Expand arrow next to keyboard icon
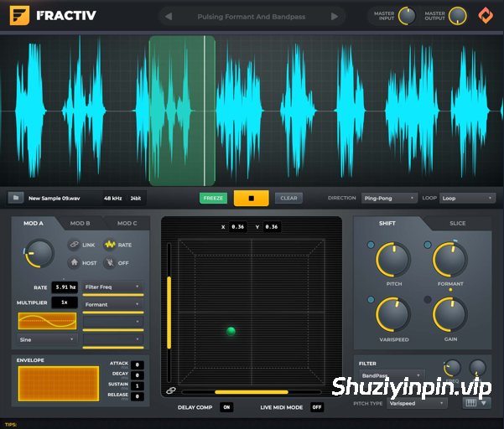Image resolution: width=504 pixels, height=429 pixels. coord(484,403)
